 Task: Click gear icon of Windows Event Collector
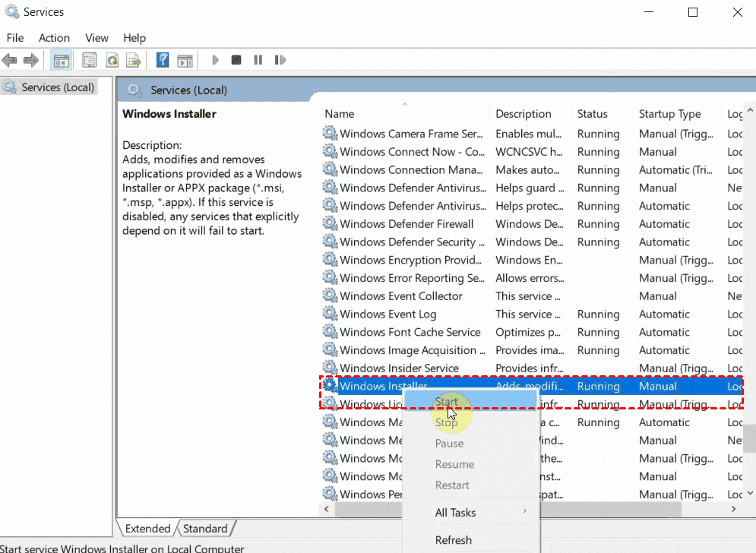(330, 295)
